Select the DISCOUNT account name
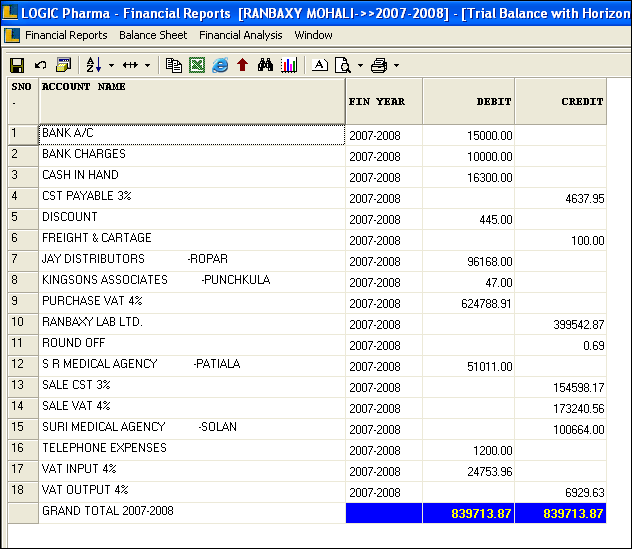This screenshot has width=632, height=549. tap(70, 216)
